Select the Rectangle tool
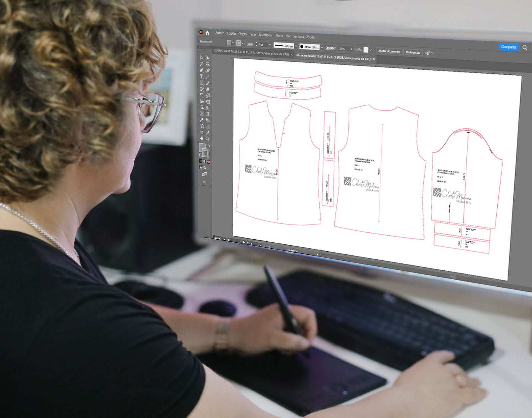 click(x=202, y=83)
